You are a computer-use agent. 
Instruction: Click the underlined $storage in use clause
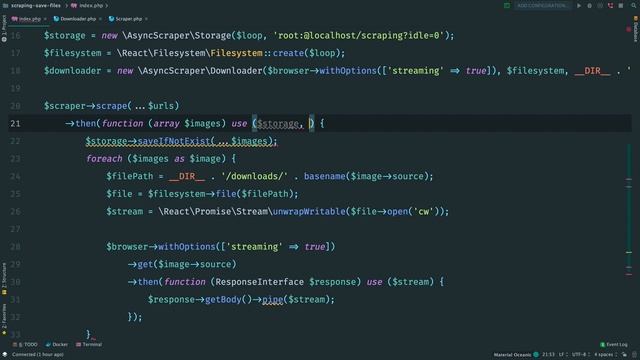(x=278, y=123)
